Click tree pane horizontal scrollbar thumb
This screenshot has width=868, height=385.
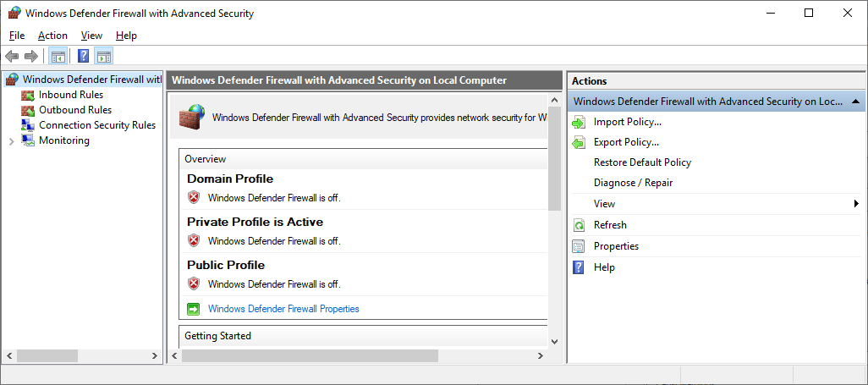point(47,355)
